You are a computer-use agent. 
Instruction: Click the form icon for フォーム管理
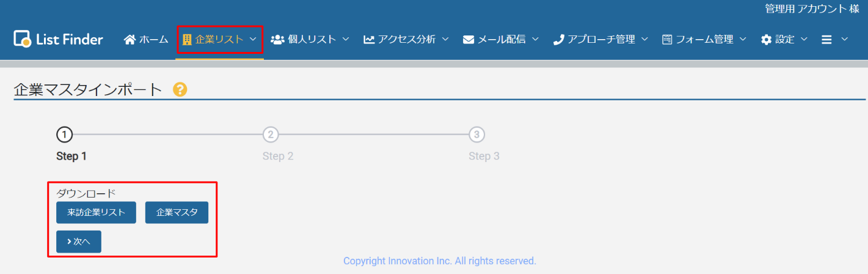click(667, 40)
